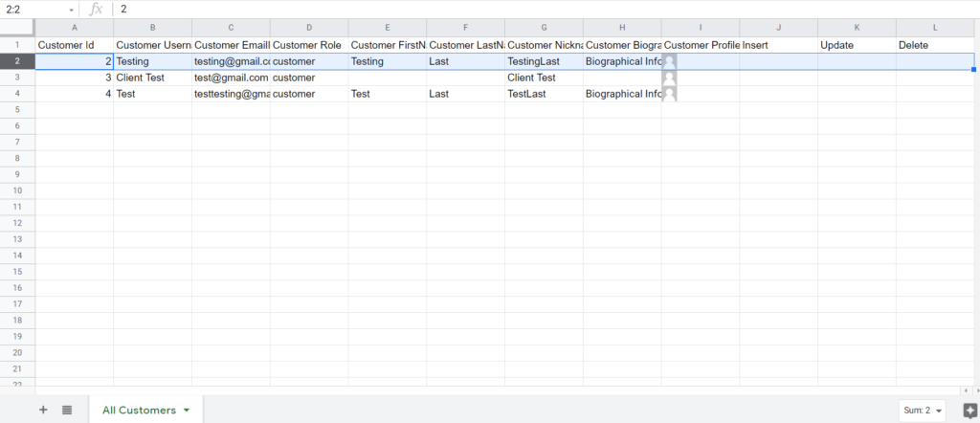The height and width of the screenshot is (423, 980).
Task: Click the formula bar input showing 2
Action: 546,10
